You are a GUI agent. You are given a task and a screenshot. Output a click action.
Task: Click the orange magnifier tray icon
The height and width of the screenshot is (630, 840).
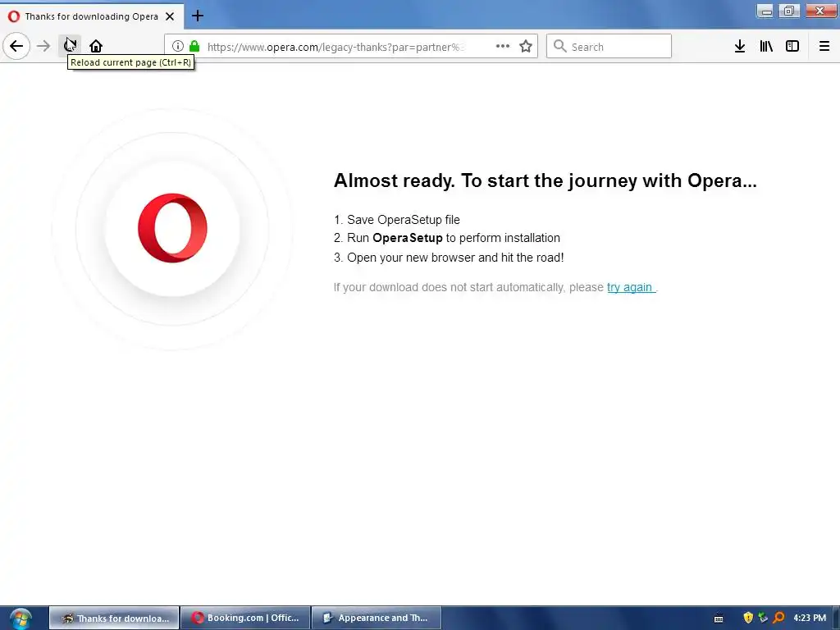point(779,618)
